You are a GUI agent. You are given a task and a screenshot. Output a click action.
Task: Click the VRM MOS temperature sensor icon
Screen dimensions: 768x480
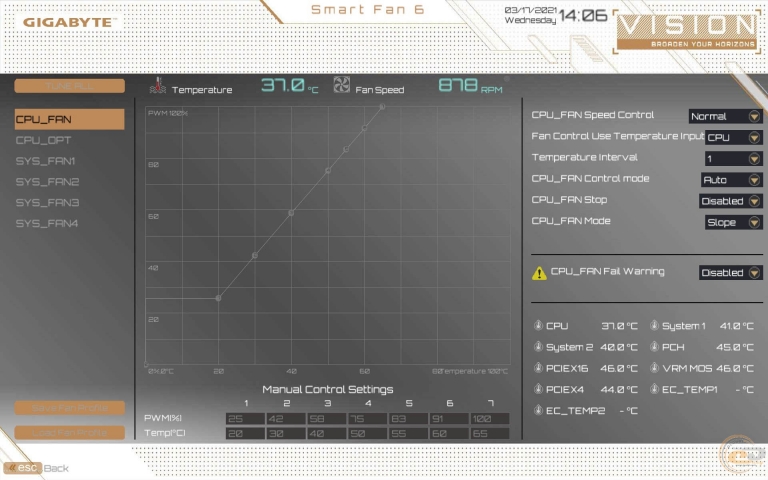point(654,368)
